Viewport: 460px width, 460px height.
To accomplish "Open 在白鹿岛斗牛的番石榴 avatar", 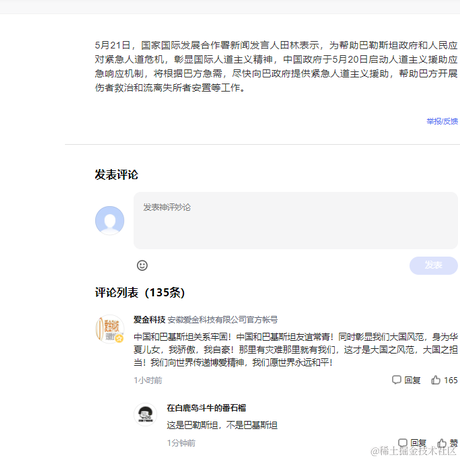I will click(x=145, y=414).
